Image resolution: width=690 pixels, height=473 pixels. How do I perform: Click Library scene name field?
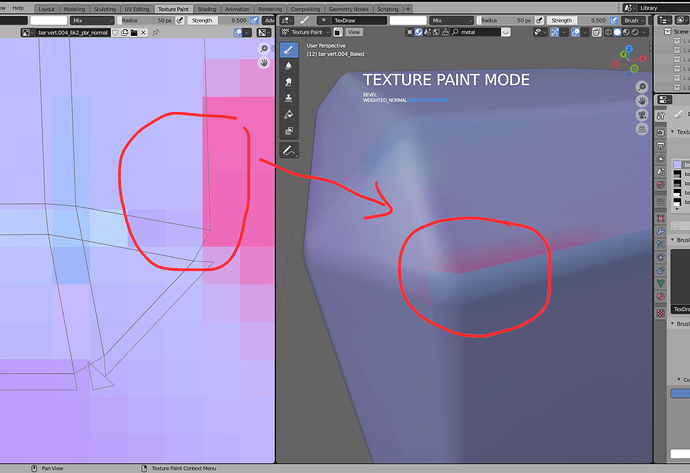click(664, 8)
